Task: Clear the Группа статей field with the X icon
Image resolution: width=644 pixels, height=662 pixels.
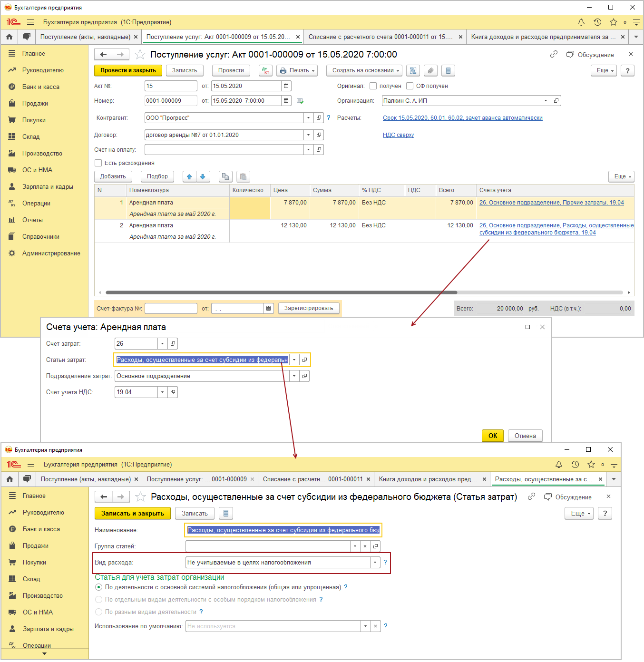Action: [365, 546]
